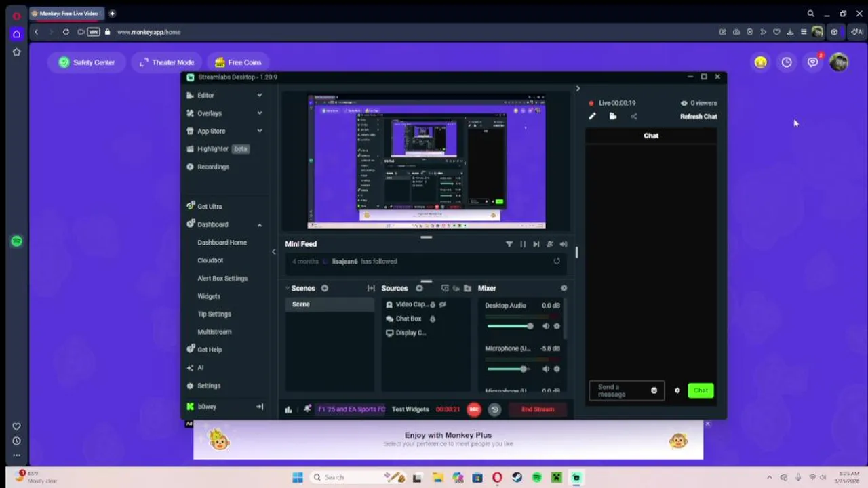Click the End Stream button
868x488 pixels.
538,409
